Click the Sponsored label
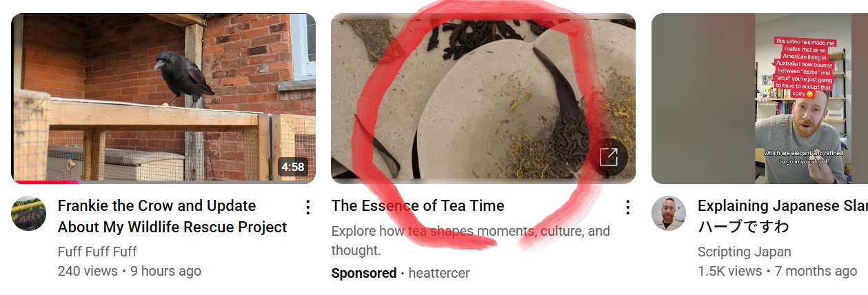 coord(364,273)
